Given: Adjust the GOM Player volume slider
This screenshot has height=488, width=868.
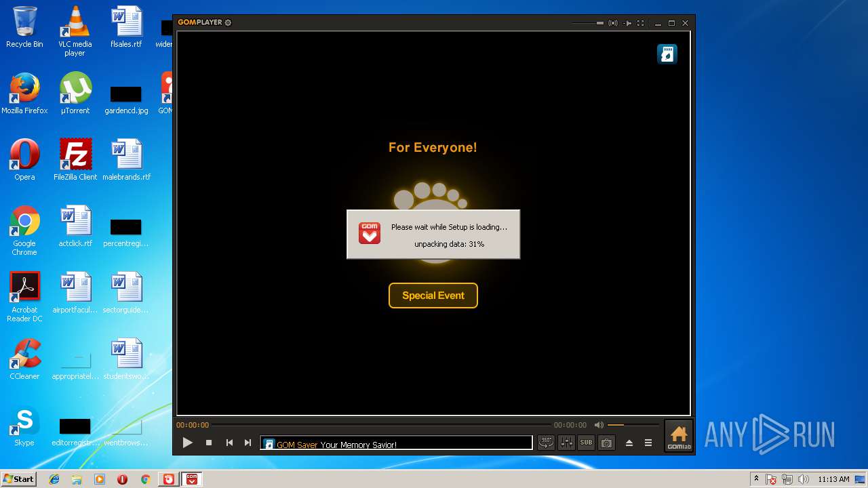Looking at the screenshot, I should (633, 425).
